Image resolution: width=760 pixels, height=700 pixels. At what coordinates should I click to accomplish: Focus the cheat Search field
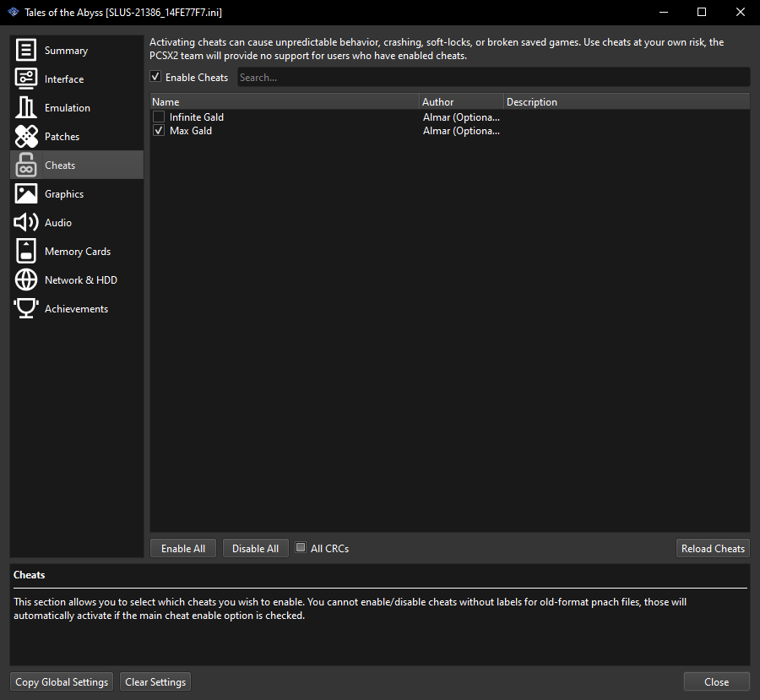click(493, 78)
